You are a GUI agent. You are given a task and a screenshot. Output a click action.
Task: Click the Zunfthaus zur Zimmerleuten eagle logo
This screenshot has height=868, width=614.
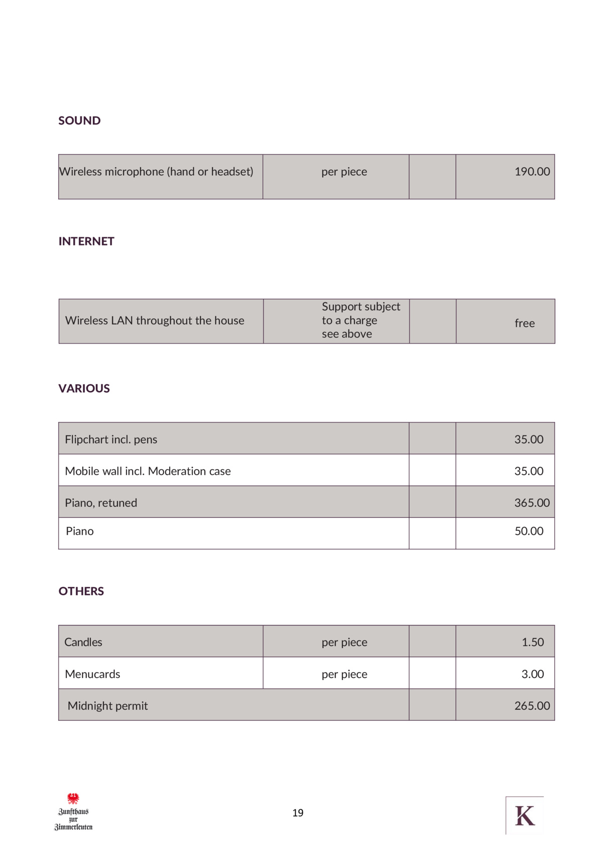73,812
